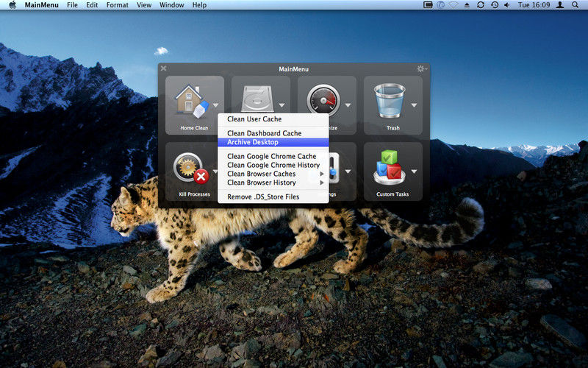Expand the Trash dropdown arrow
This screenshot has width=588, height=368.
click(x=414, y=105)
